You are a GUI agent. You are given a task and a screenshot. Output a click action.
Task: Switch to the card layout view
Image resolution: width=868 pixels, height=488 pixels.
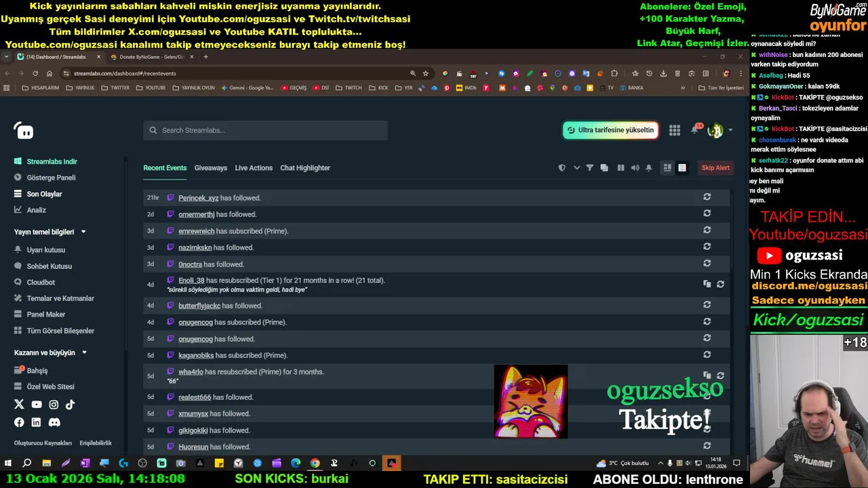pyautogui.click(x=667, y=168)
